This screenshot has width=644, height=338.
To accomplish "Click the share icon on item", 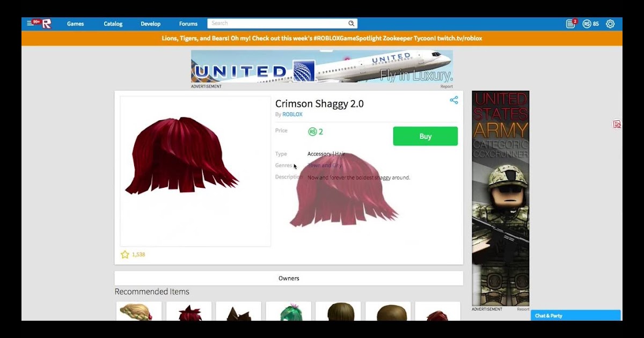I will point(453,100).
